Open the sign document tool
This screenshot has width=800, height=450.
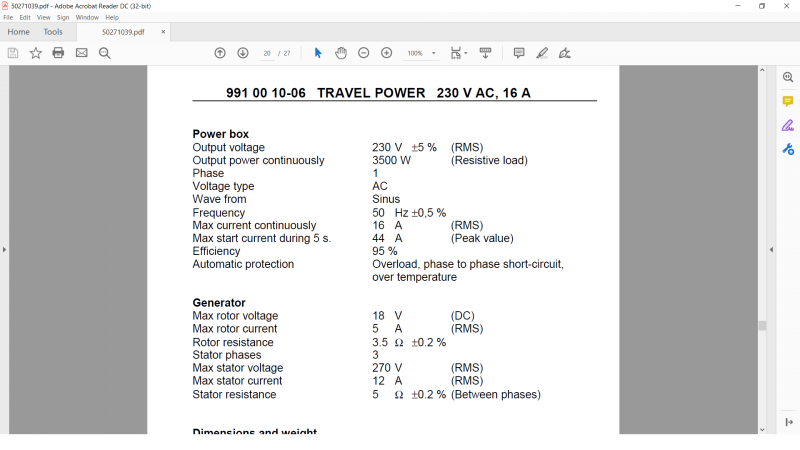(564, 53)
